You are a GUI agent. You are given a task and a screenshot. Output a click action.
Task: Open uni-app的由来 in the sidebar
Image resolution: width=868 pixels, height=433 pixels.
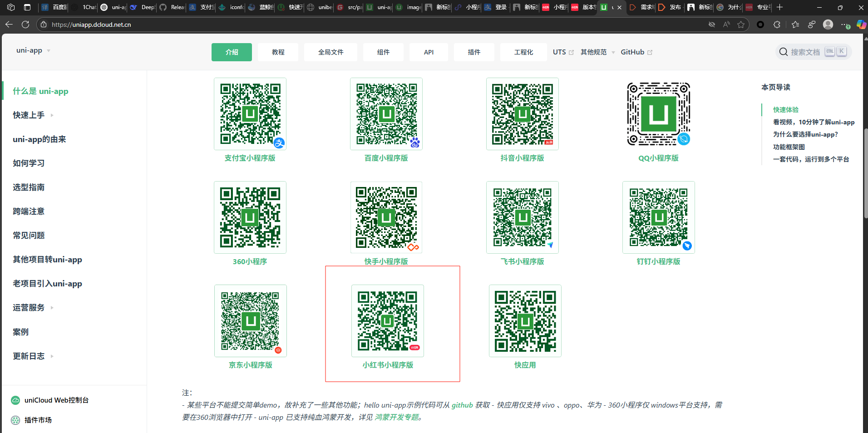(39, 139)
